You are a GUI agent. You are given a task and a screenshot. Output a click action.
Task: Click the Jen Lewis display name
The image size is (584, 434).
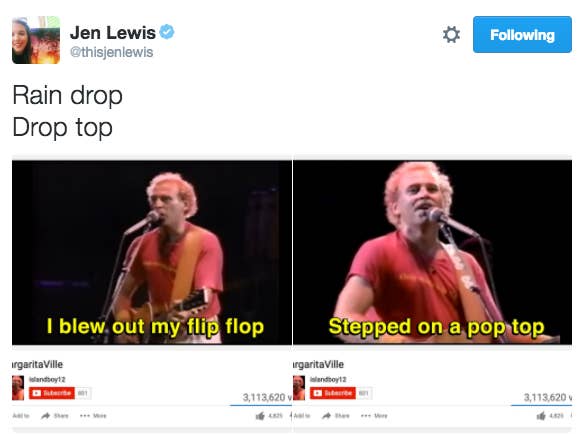[112, 32]
